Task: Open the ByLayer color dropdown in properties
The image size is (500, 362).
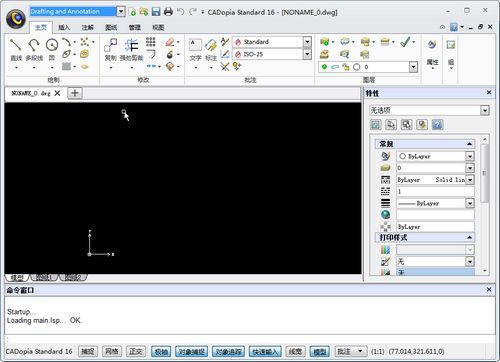Action: (470, 156)
